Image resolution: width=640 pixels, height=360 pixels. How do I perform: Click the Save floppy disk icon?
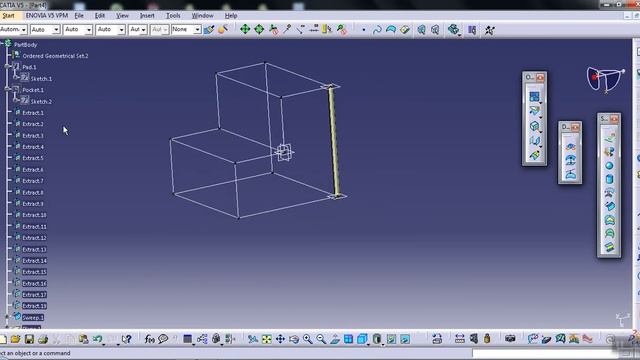(29, 339)
